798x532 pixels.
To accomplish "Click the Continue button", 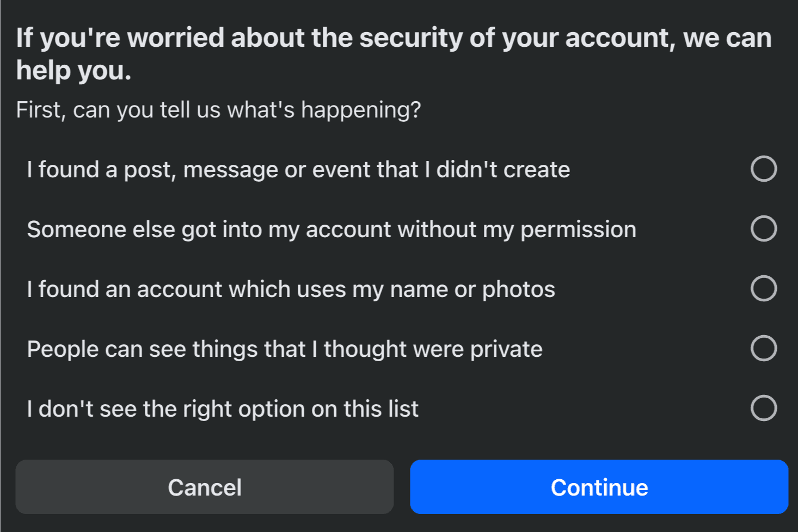I will pyautogui.click(x=599, y=487).
